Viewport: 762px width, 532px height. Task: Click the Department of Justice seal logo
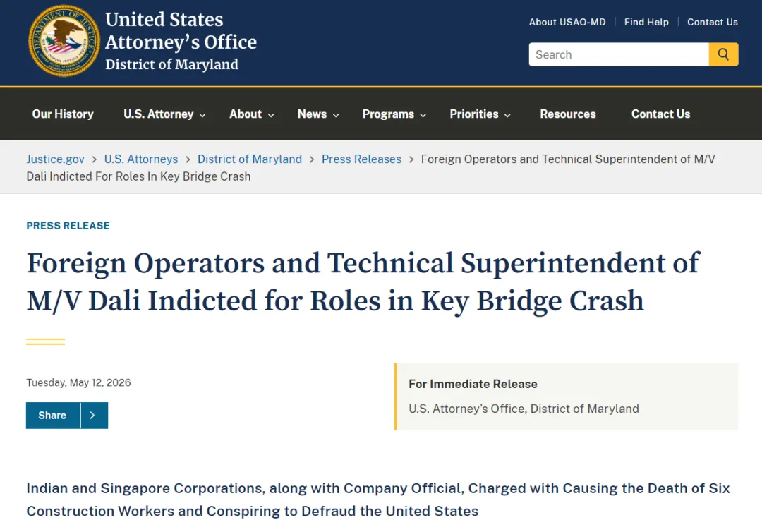tap(64, 42)
